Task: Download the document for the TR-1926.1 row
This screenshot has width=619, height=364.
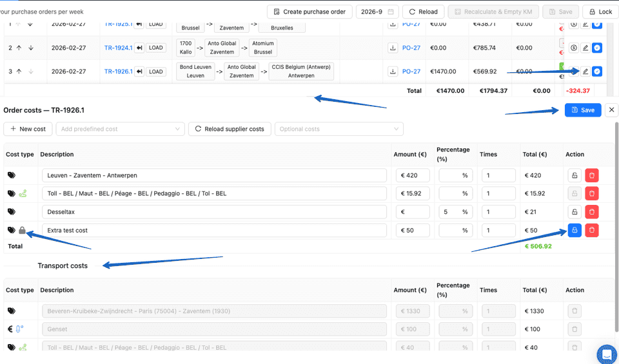Action: point(393,72)
